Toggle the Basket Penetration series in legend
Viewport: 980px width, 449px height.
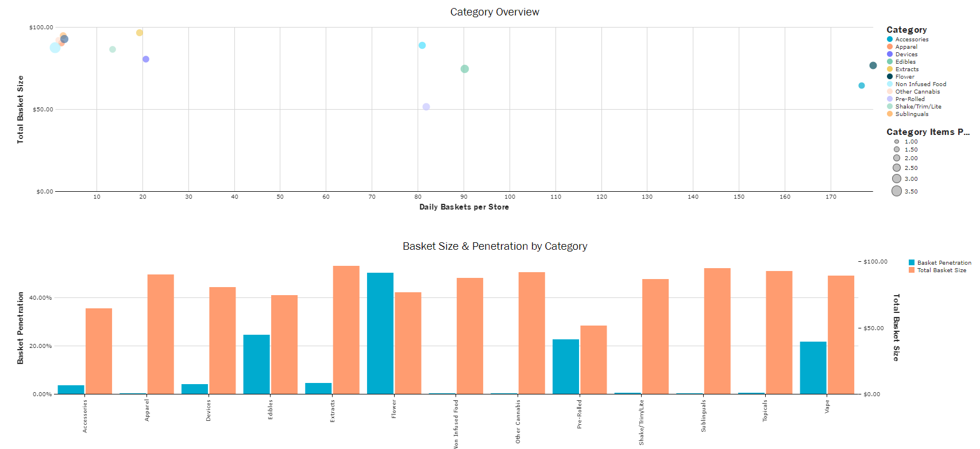pyautogui.click(x=944, y=263)
